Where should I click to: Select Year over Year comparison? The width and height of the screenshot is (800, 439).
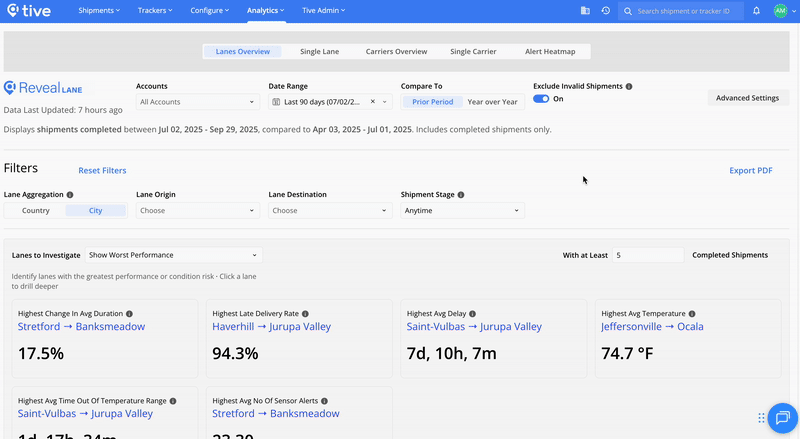click(x=492, y=102)
